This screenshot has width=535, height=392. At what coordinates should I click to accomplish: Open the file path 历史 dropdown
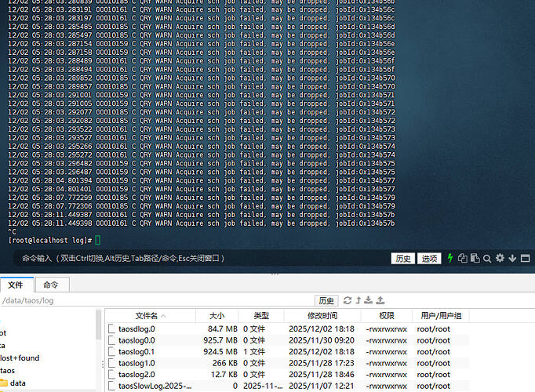(326, 300)
